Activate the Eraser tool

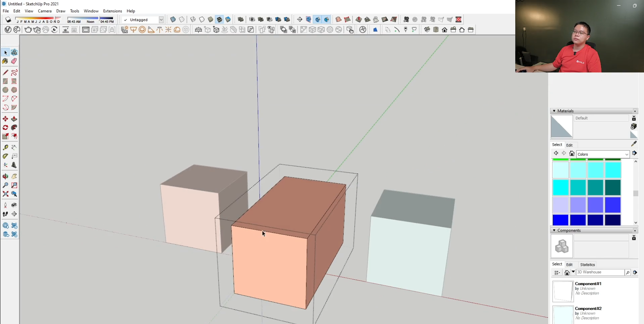(x=14, y=61)
